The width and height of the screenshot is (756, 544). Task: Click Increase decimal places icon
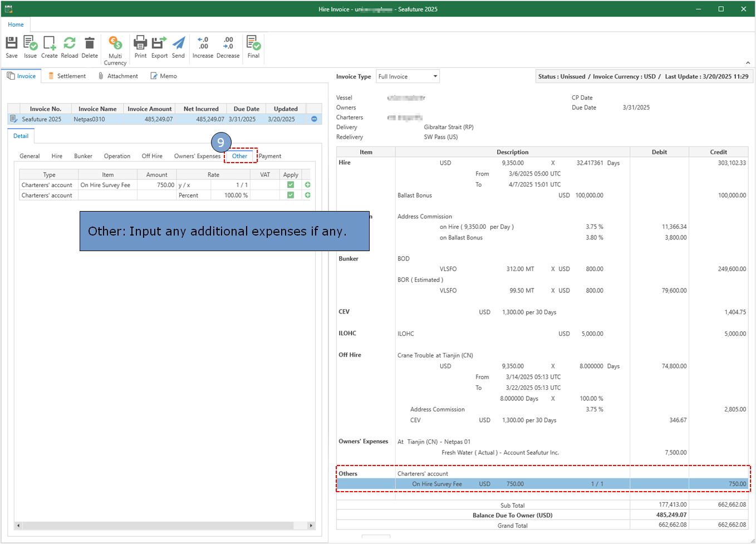pyautogui.click(x=203, y=43)
